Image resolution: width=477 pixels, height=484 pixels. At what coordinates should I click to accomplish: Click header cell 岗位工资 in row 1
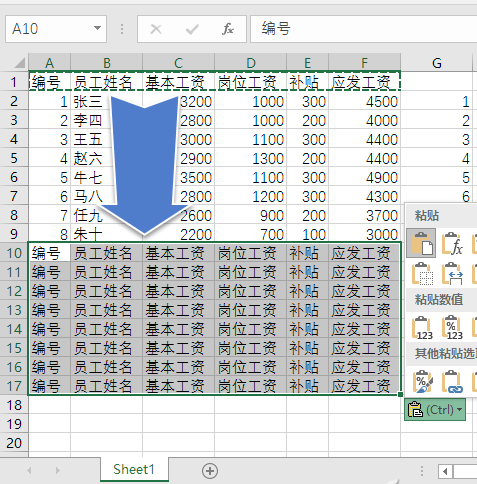251,82
